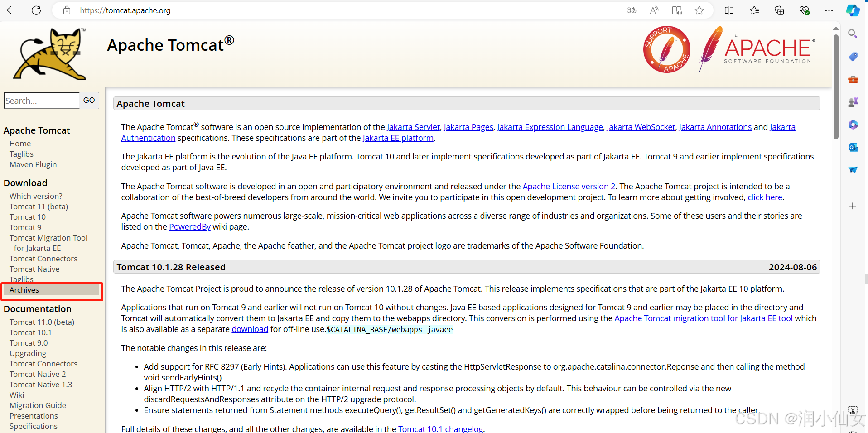Open Home in the sidebar
The width and height of the screenshot is (868, 433).
(x=20, y=144)
